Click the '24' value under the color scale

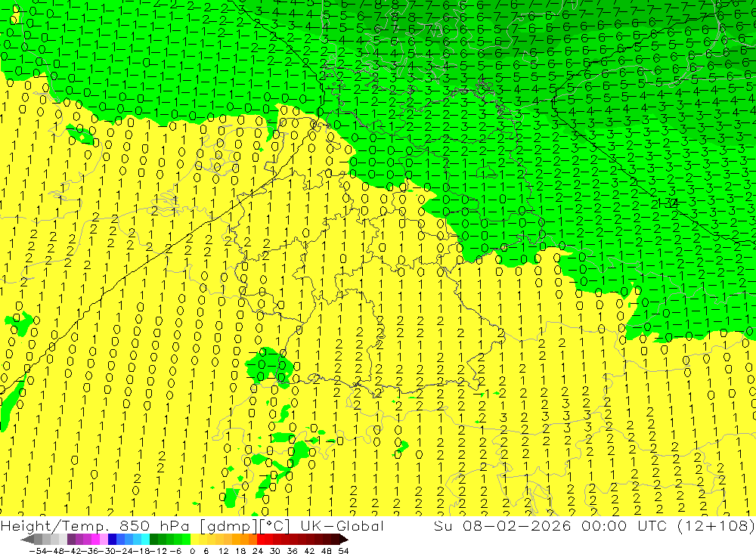pyautogui.click(x=258, y=550)
